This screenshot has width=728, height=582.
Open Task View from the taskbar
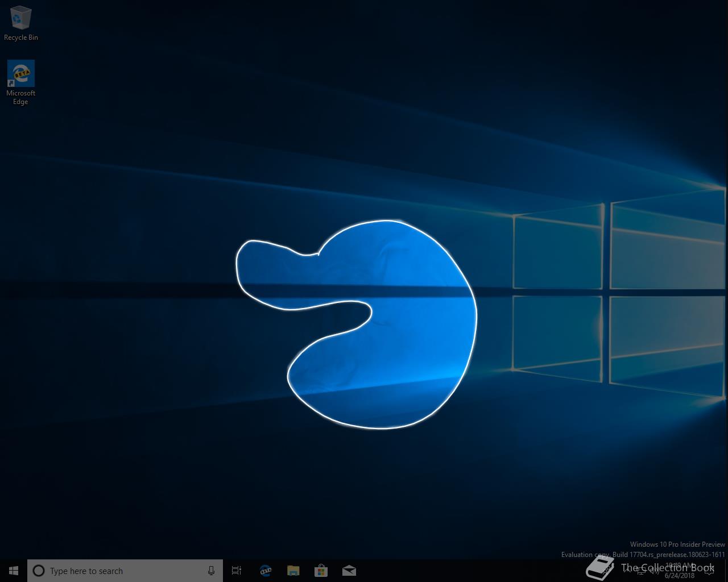(x=237, y=571)
